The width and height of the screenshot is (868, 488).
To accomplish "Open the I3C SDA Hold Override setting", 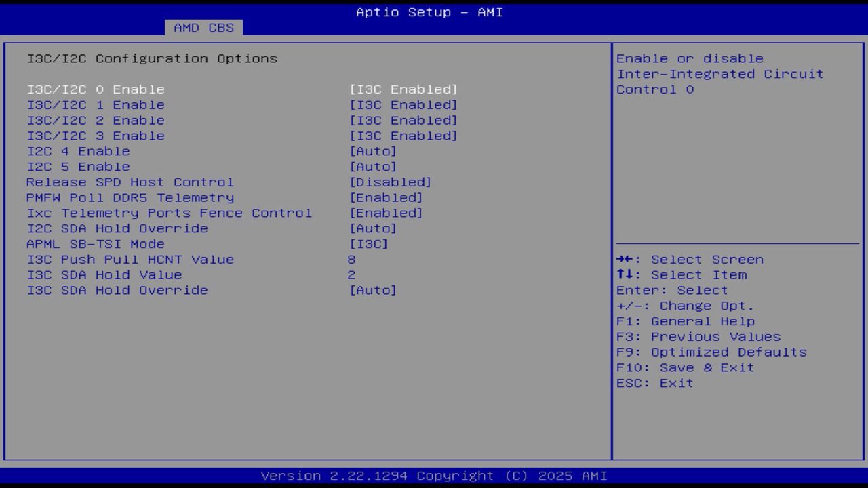I will (x=117, y=290).
